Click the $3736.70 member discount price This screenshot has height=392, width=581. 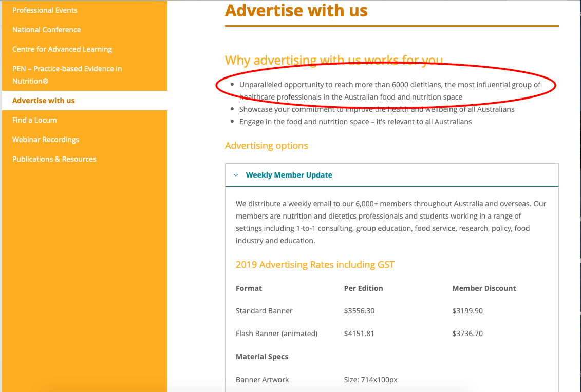coord(467,334)
